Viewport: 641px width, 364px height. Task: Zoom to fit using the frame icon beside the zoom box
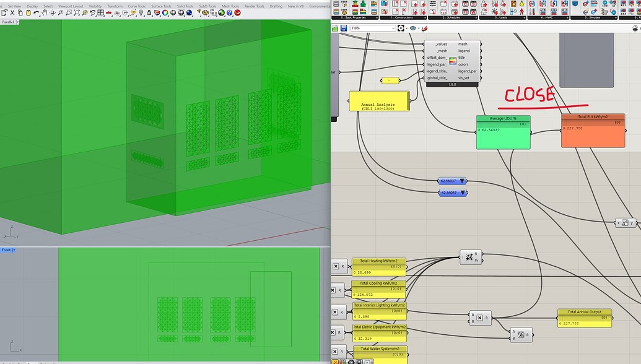pyautogui.click(x=401, y=28)
